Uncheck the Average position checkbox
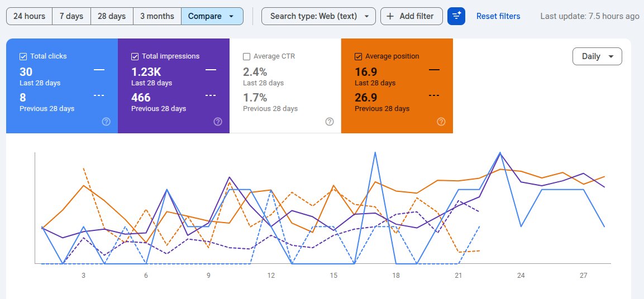 point(358,56)
